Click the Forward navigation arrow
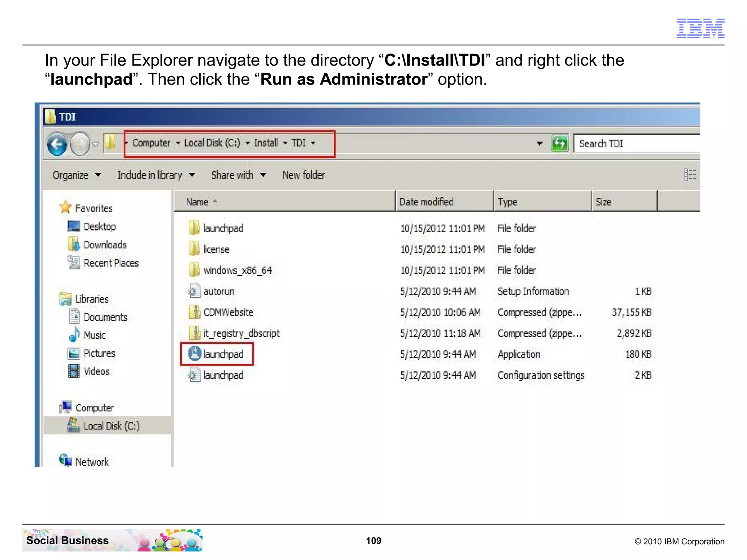Image resolution: width=747 pixels, height=560 pixels. 80,144
